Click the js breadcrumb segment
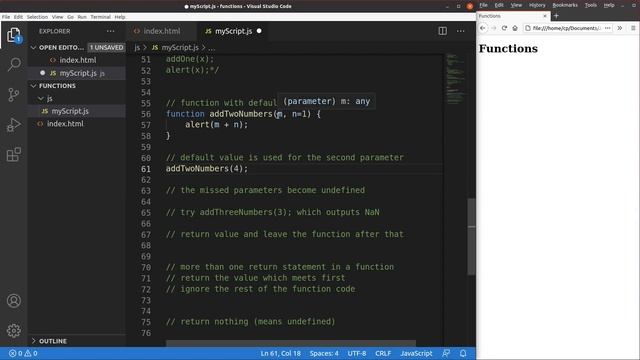The height and width of the screenshot is (360, 640). (137, 48)
